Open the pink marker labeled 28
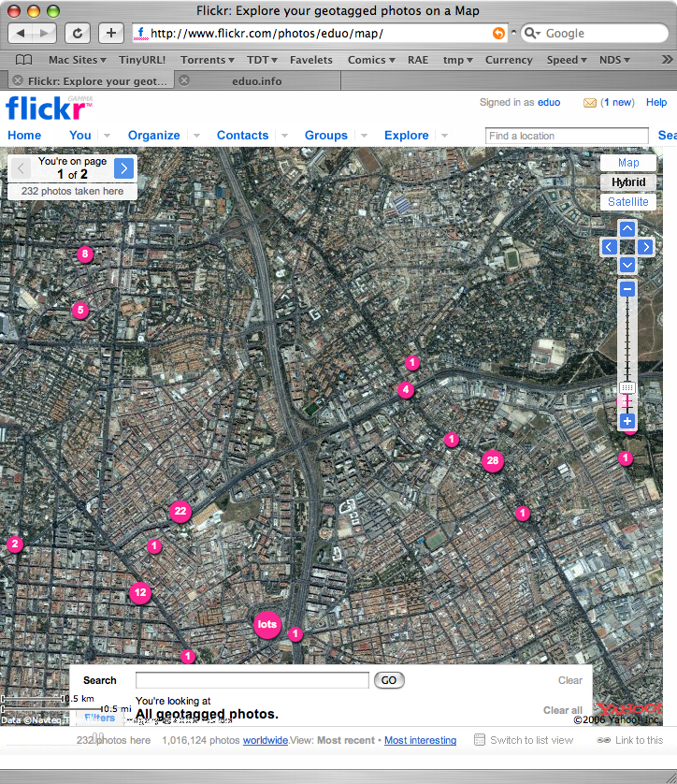Image resolution: width=677 pixels, height=784 pixels. (x=493, y=460)
